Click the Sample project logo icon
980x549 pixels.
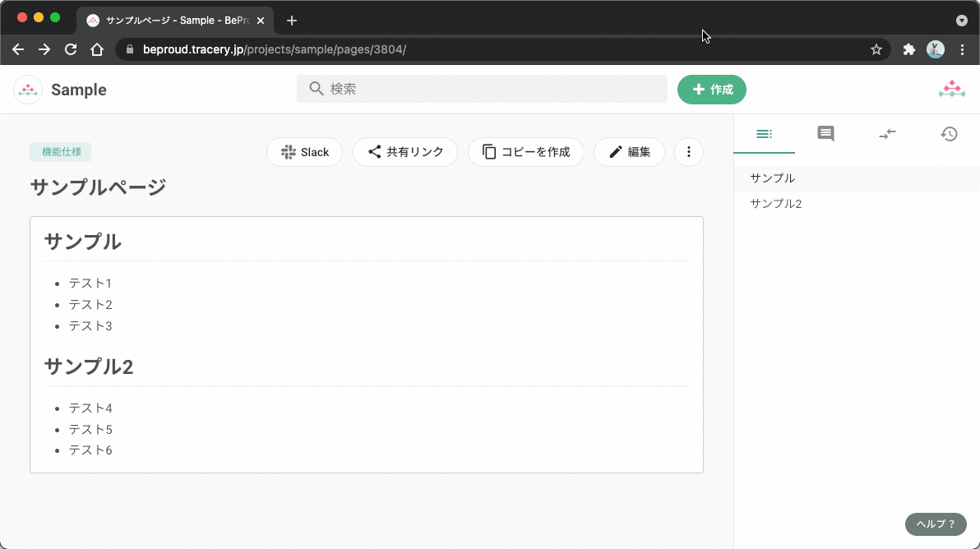pos(28,89)
